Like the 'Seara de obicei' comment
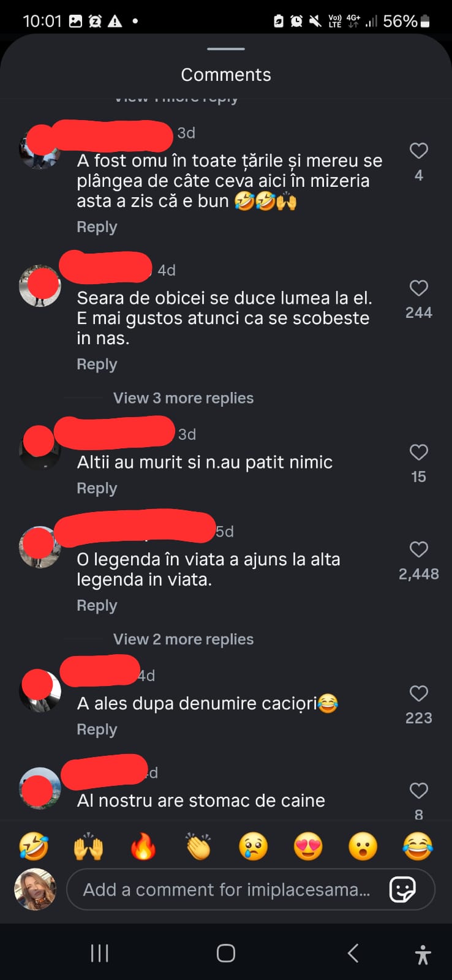This screenshot has height=980, width=452. (418, 288)
